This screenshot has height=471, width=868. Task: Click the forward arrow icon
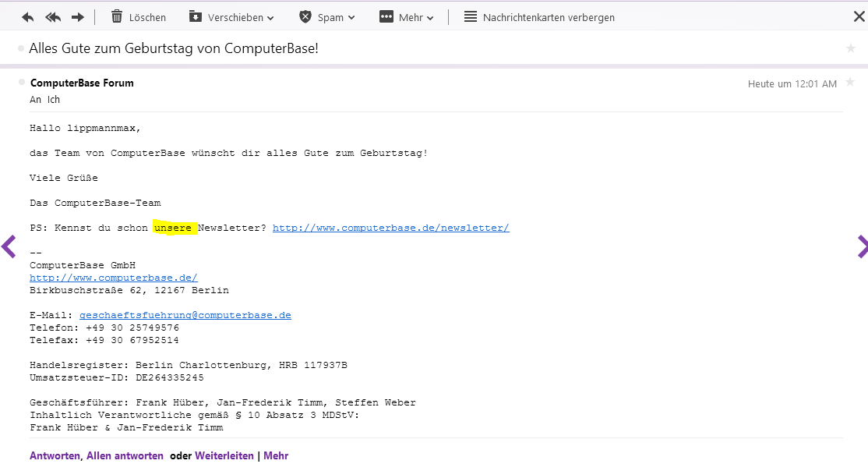coord(77,17)
